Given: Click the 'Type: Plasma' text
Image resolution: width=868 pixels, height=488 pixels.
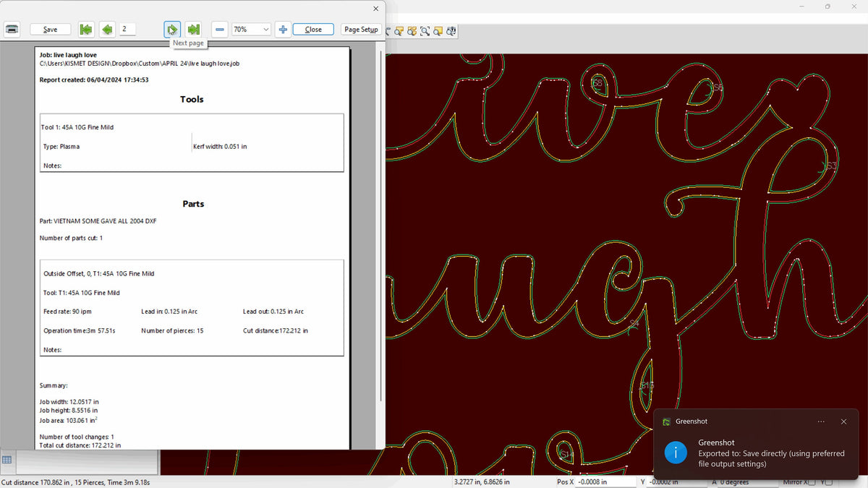Looking at the screenshot, I should 61,146.
